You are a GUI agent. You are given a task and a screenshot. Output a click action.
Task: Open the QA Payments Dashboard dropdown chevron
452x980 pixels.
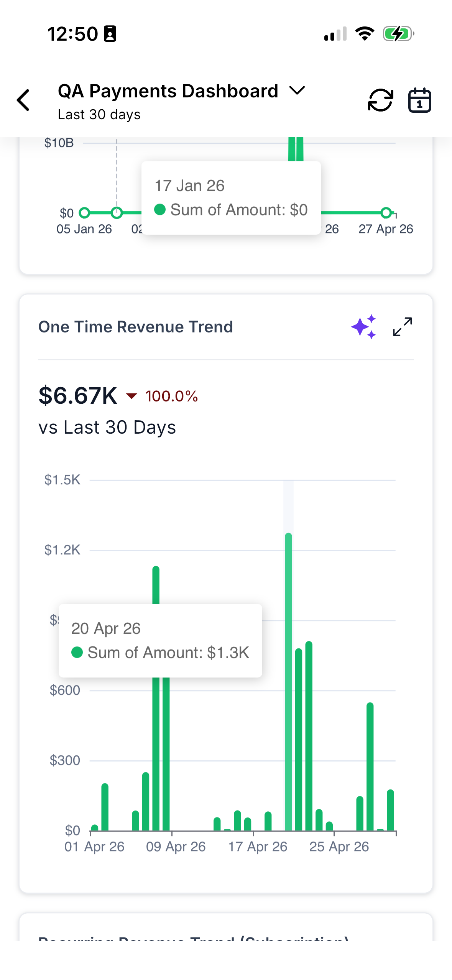pyautogui.click(x=297, y=91)
